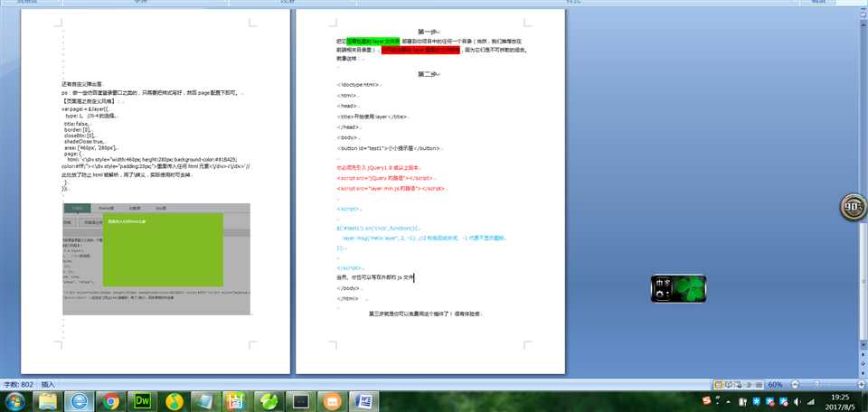Open the dark terminal window taskbar icon

pyautogui.click(x=300, y=401)
